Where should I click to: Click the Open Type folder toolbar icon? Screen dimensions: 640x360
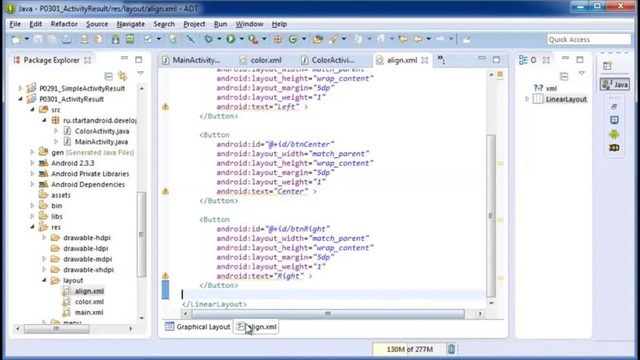[x=318, y=39]
